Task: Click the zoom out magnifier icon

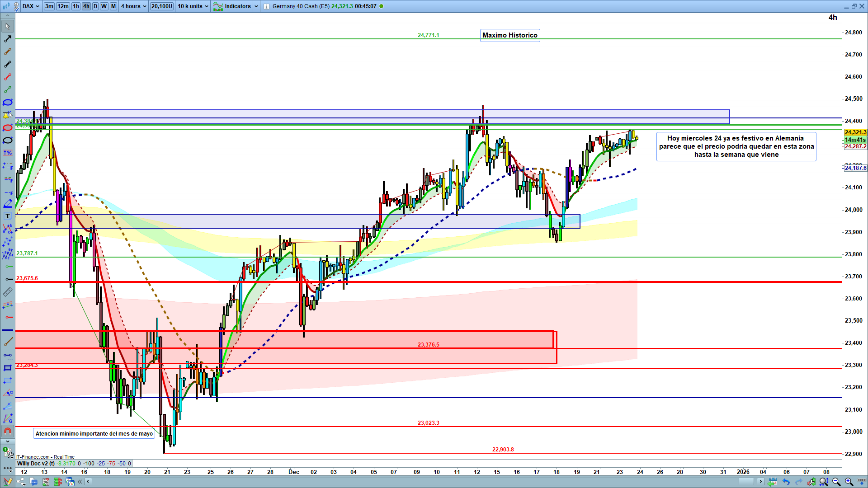Action: pos(836,482)
